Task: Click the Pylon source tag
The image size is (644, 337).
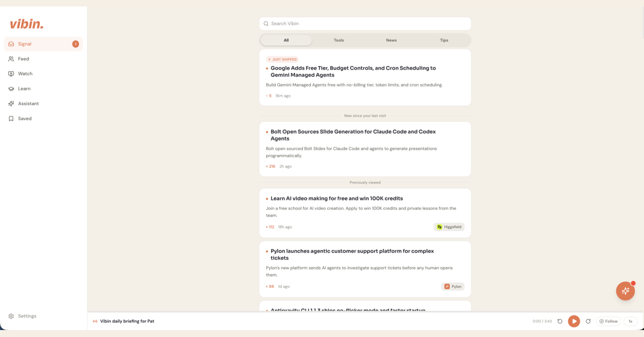Action: click(453, 287)
